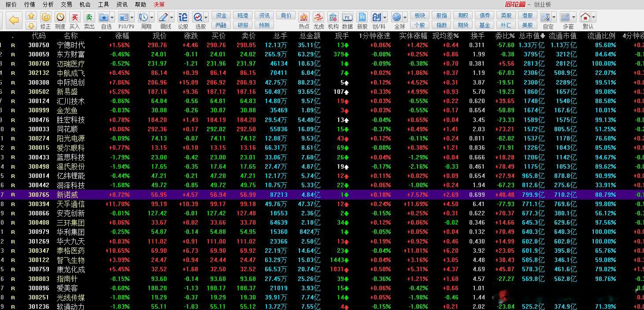Open the 多窗 multi-window icon
The width and height of the screenshot is (644, 310).
[566, 17]
